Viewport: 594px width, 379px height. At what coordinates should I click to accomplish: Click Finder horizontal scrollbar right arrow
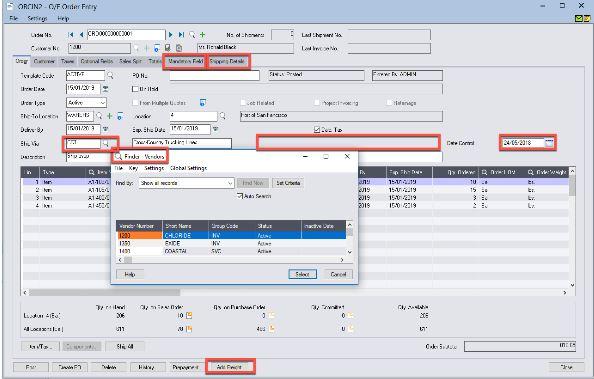pos(342,260)
